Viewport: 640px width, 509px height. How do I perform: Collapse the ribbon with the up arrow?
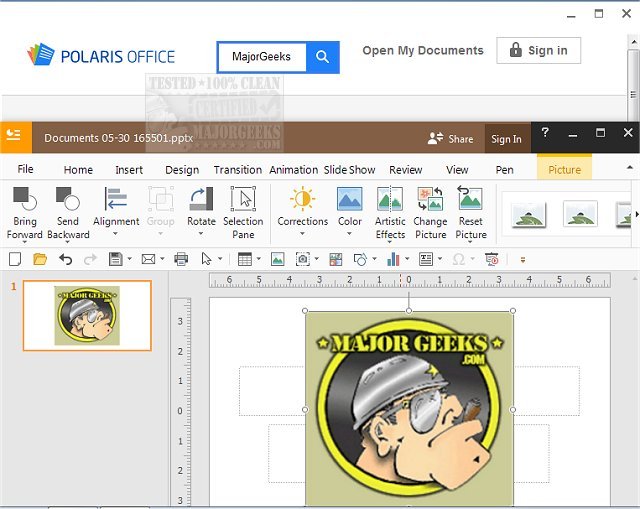[630, 167]
